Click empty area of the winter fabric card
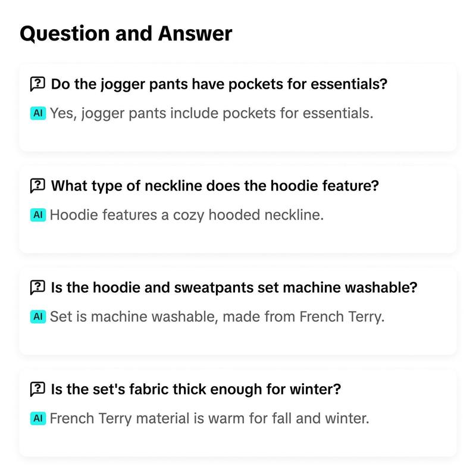This screenshot has width=476, height=476. click(x=237, y=441)
